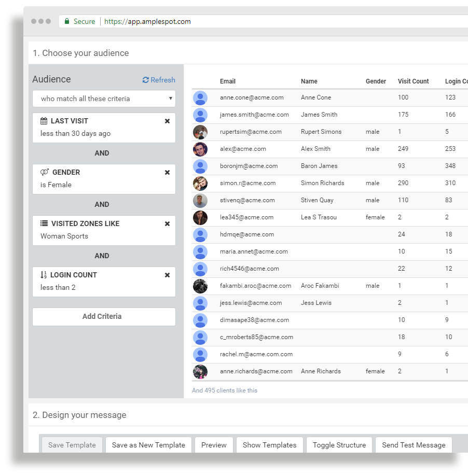Viewport: 468px width, 476px height.
Task: Open Rupert Simons' avatar photo
Action: pos(200,132)
